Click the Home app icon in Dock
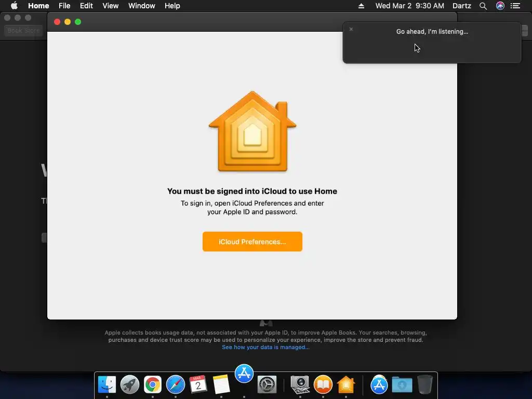 [345, 384]
